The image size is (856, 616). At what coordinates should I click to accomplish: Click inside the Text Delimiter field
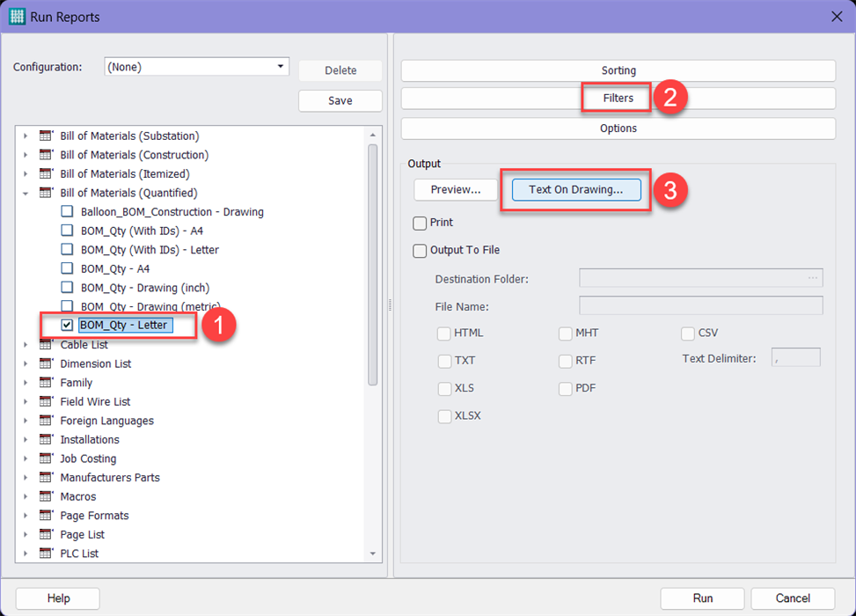[x=795, y=356]
